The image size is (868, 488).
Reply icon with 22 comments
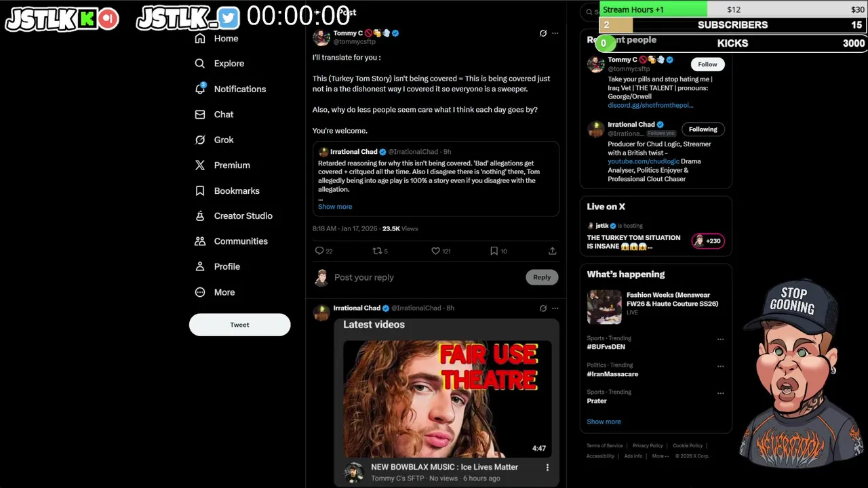[x=319, y=251]
